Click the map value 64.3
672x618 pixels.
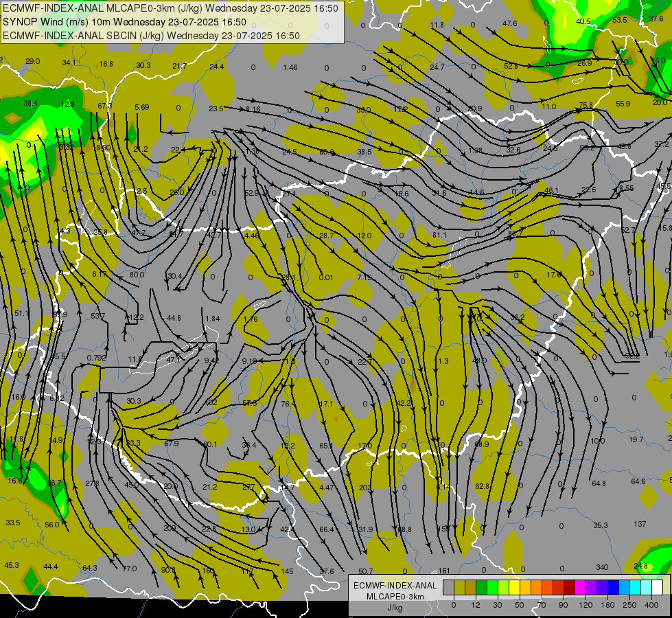coord(89,568)
